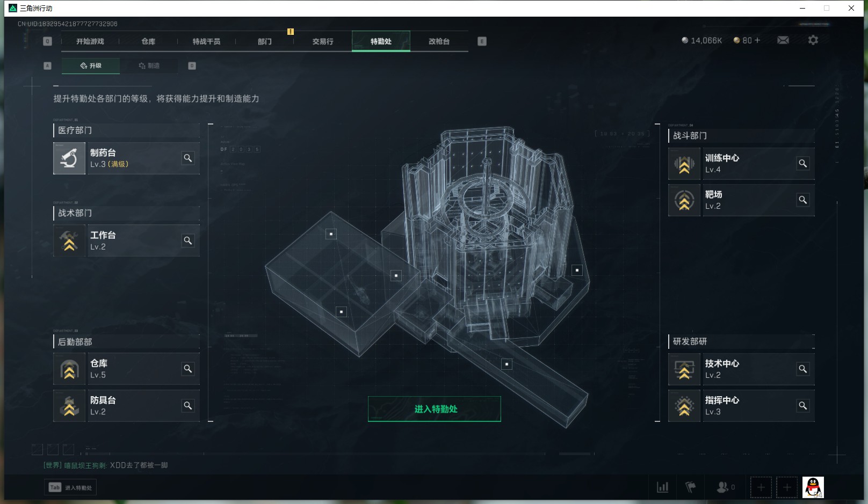
Task: Inspect details of 指挥中心 via magnifier
Action: click(x=802, y=406)
